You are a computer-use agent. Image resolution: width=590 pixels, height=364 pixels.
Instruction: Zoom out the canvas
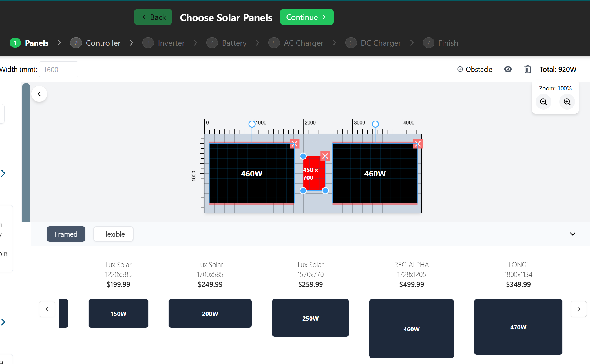543,102
